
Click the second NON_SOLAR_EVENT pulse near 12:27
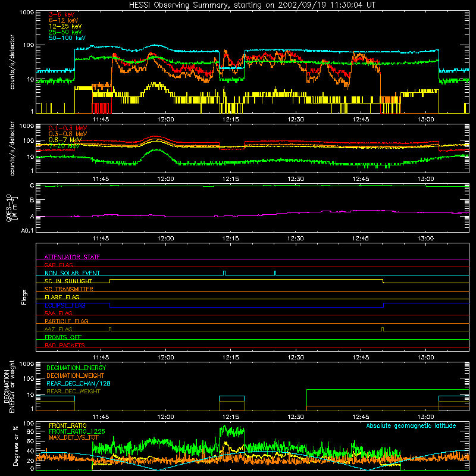pyautogui.click(x=275, y=273)
